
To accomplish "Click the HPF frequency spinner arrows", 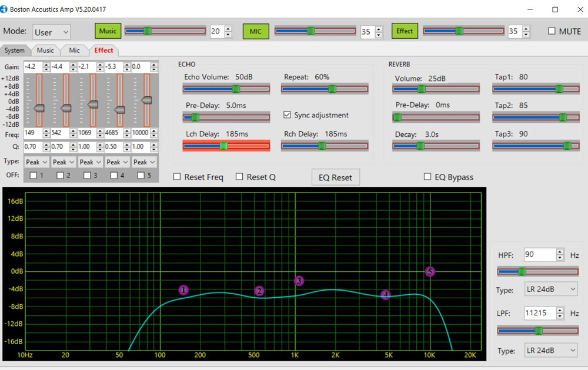I will coord(560,255).
